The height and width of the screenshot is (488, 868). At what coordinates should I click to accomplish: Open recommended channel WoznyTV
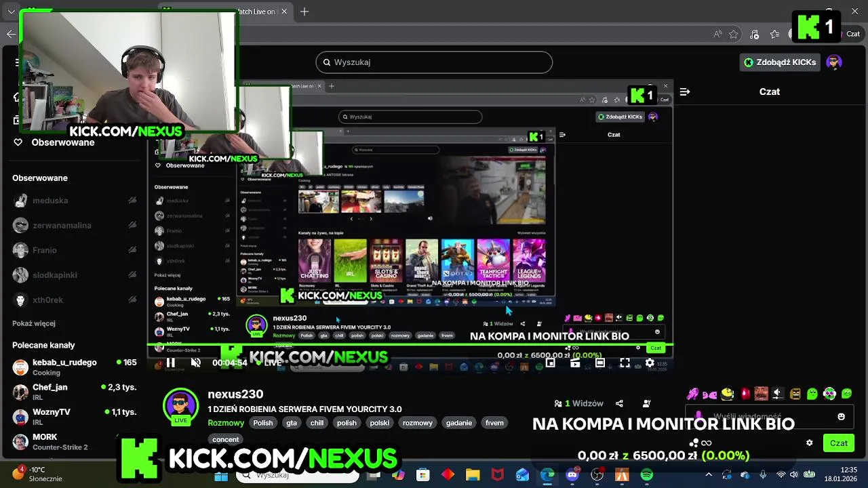click(x=75, y=416)
